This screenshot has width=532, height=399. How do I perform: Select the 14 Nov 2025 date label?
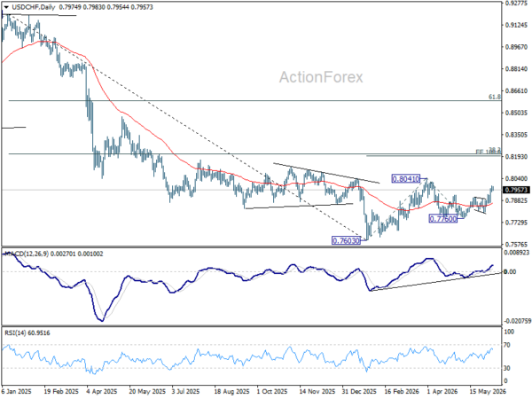(317, 392)
